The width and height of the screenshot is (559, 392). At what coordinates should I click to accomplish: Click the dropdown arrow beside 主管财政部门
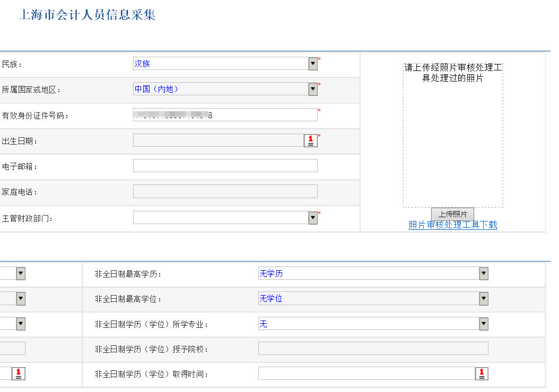coord(312,217)
